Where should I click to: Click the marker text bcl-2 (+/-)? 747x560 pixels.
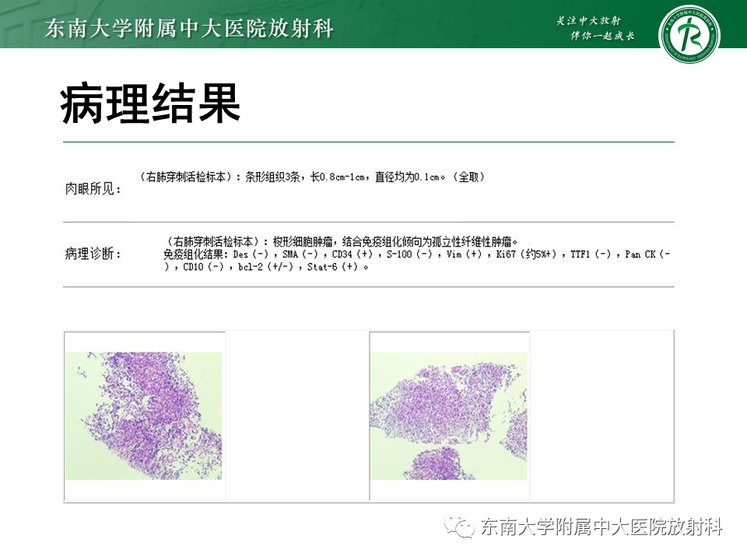coord(266,267)
